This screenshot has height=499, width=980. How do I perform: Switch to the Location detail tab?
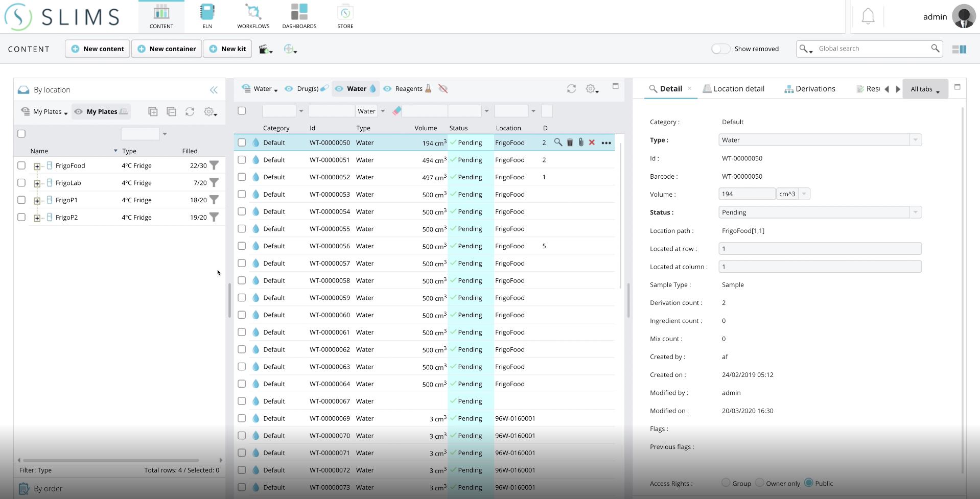click(x=734, y=89)
